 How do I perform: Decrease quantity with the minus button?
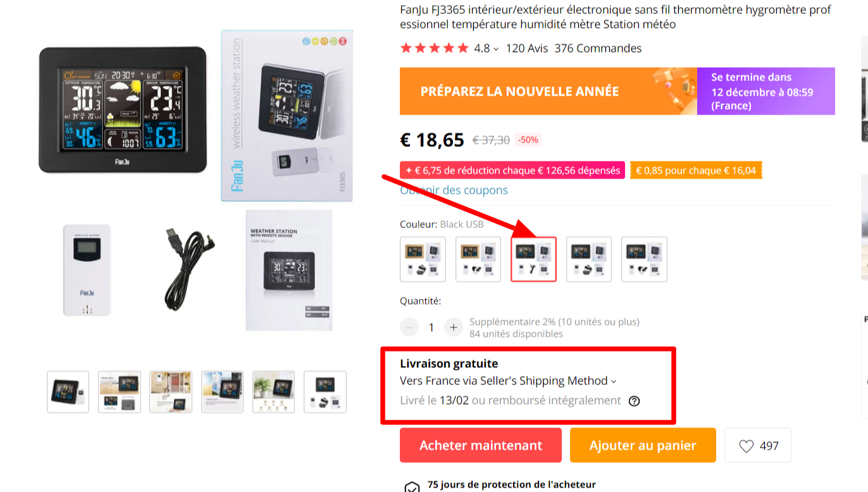point(409,327)
